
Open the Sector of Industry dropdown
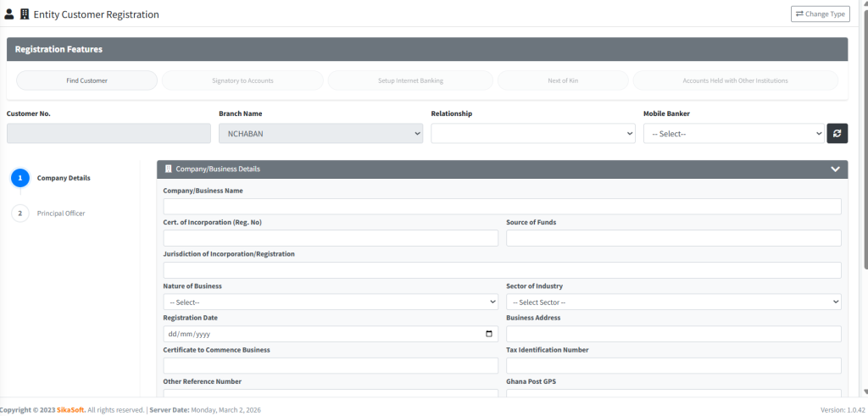click(x=673, y=302)
